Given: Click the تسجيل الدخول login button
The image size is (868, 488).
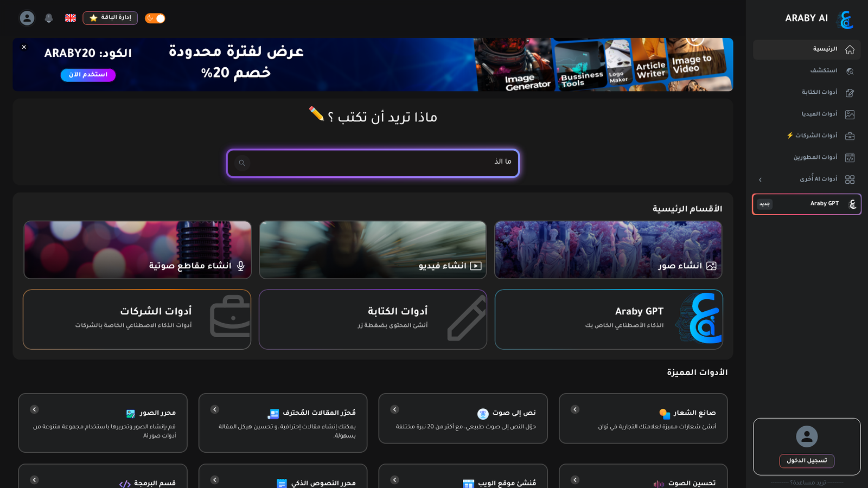Looking at the screenshot, I should coord(807,461).
